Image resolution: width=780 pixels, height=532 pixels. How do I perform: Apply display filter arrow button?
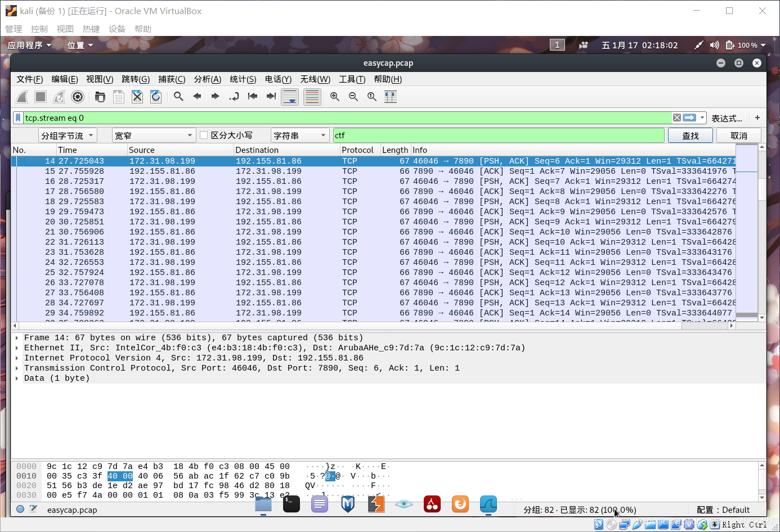coord(689,118)
